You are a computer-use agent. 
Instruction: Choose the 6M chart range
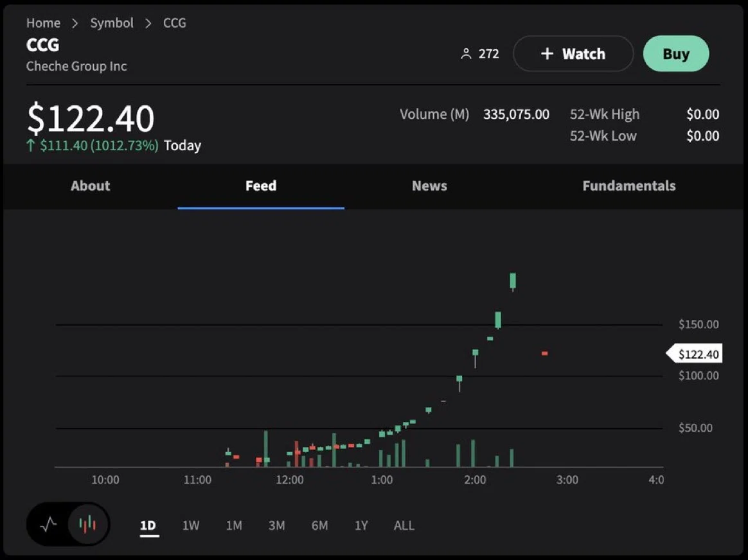pyautogui.click(x=319, y=525)
